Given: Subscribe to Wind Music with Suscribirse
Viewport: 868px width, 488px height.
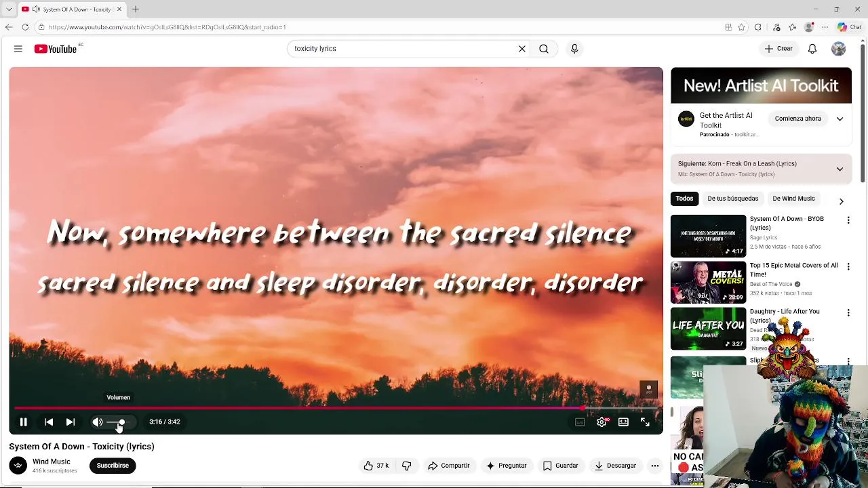Looking at the screenshot, I should click(113, 466).
